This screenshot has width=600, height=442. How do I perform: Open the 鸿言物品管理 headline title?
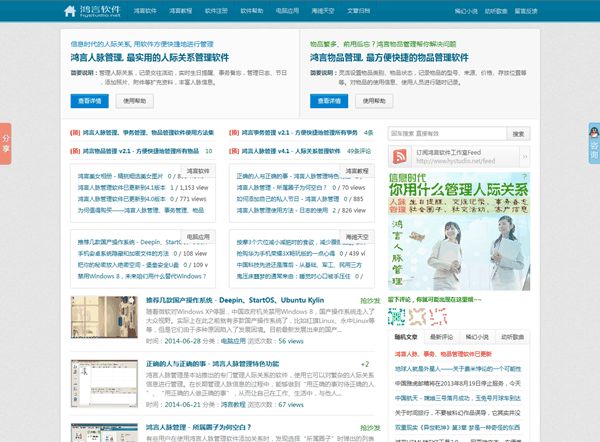(x=389, y=58)
